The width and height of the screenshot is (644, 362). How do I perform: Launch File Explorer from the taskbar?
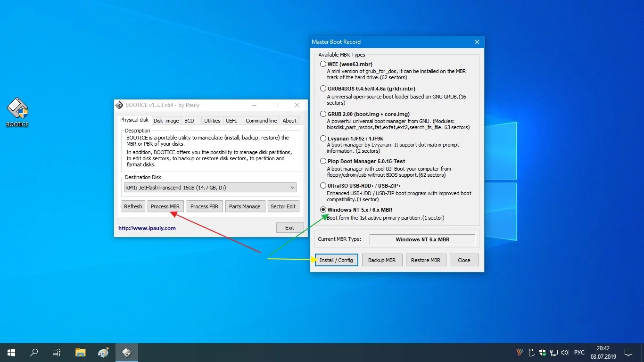[x=81, y=353]
